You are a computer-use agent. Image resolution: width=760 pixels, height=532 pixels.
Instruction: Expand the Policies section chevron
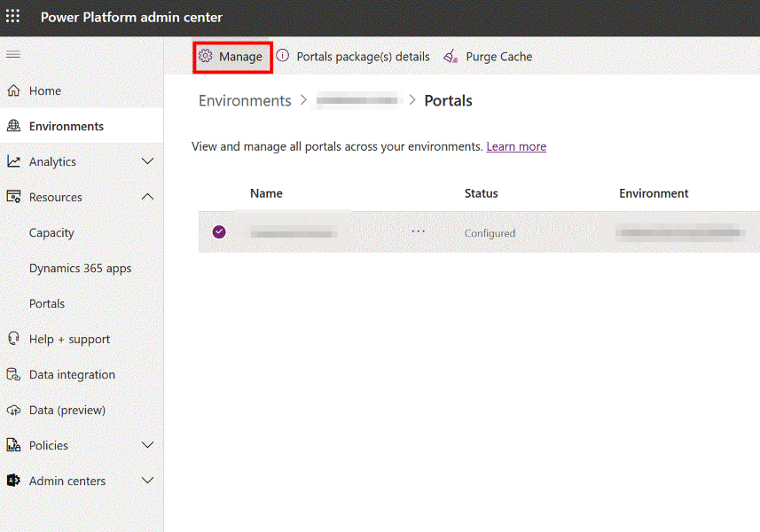pos(148,445)
